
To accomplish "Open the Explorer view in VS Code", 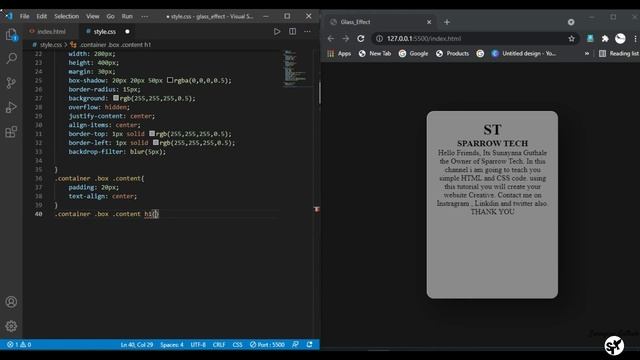I will click(11, 35).
